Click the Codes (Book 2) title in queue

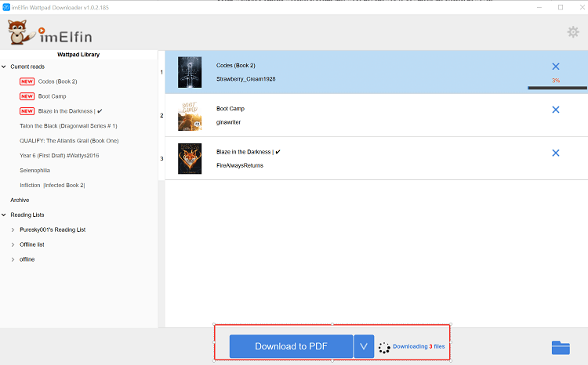[x=235, y=65]
